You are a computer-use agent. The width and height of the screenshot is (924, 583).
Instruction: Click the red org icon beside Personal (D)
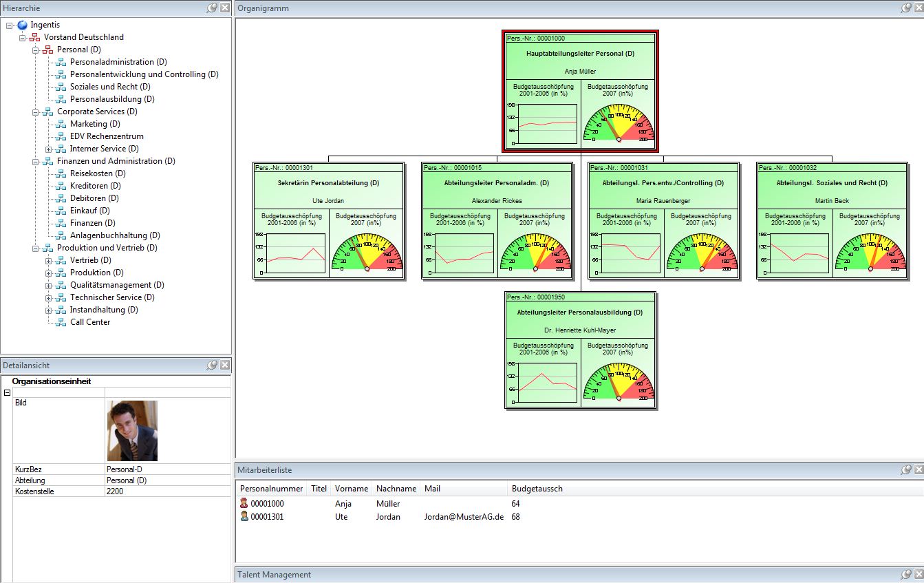48,50
